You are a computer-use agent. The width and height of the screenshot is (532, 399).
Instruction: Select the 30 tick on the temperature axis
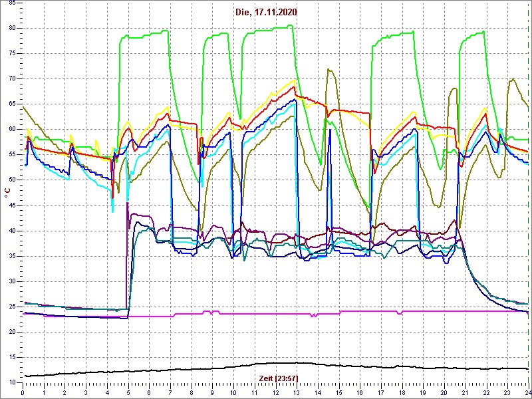[x=11, y=281]
